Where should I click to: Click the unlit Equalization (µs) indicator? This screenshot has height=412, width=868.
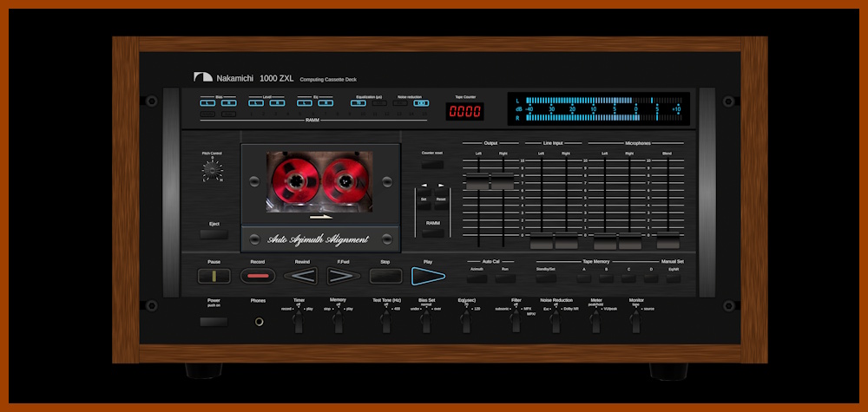coord(379,103)
